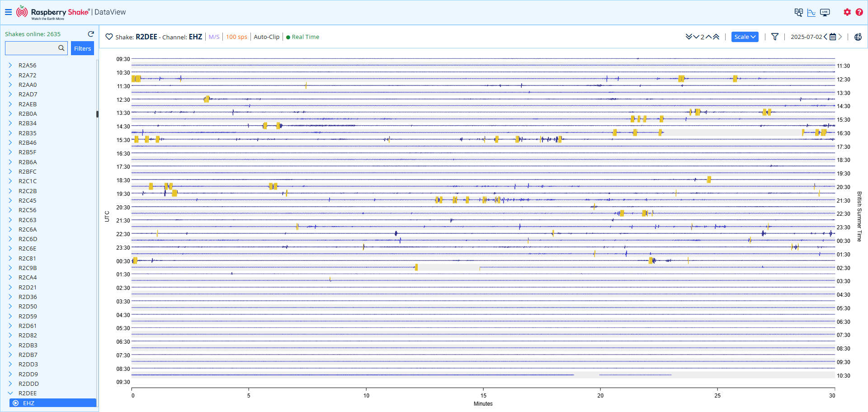Select station R2BFC in list
The width and height of the screenshot is (868, 412).
pyautogui.click(x=28, y=171)
